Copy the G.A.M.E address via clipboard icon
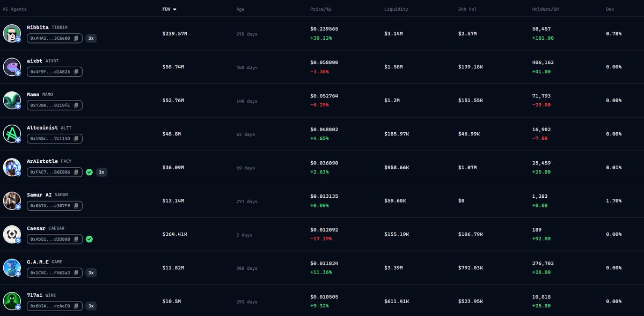The width and height of the screenshot is (644, 316). point(76,272)
